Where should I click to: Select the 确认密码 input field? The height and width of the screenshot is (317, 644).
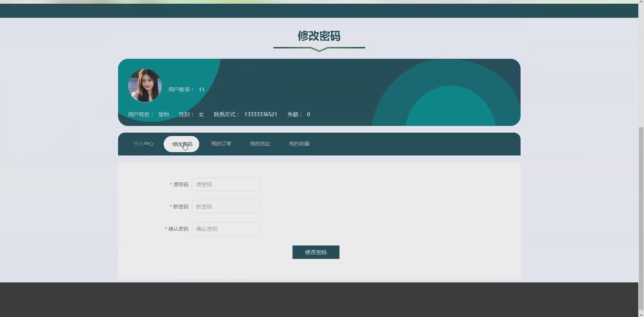point(225,228)
